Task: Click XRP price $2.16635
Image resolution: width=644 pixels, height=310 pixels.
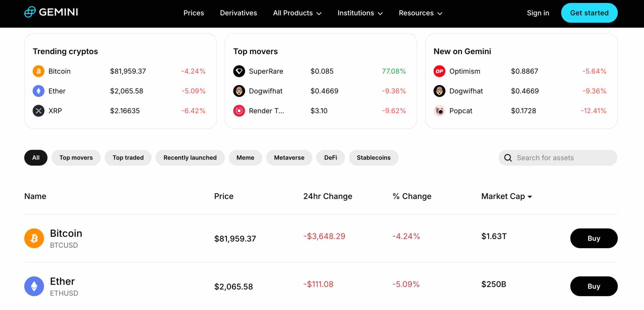Action: click(x=125, y=111)
